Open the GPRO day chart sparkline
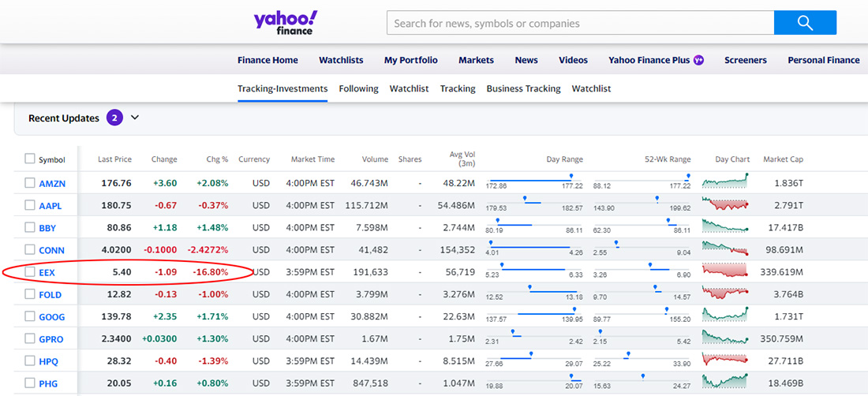 (725, 337)
